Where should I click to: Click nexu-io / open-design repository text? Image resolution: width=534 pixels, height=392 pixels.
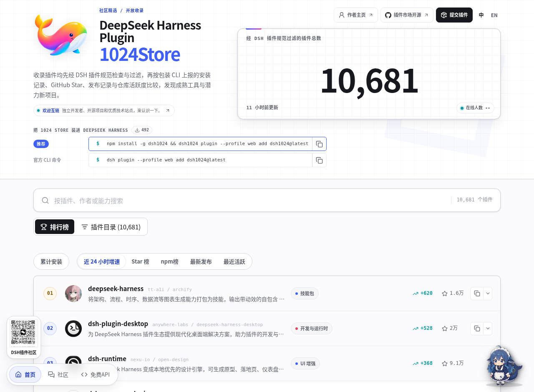tap(159, 359)
